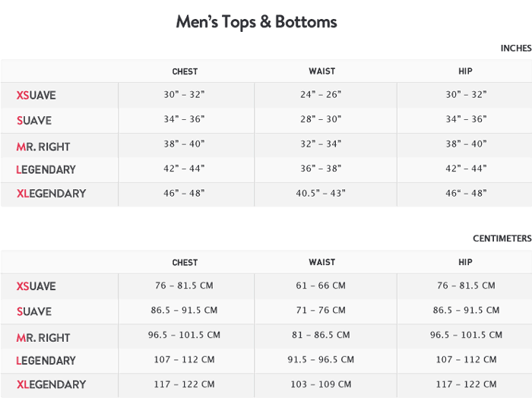This screenshot has height=398, width=532.
Task: Click XSUAVE row label in inches table
Action: point(36,96)
